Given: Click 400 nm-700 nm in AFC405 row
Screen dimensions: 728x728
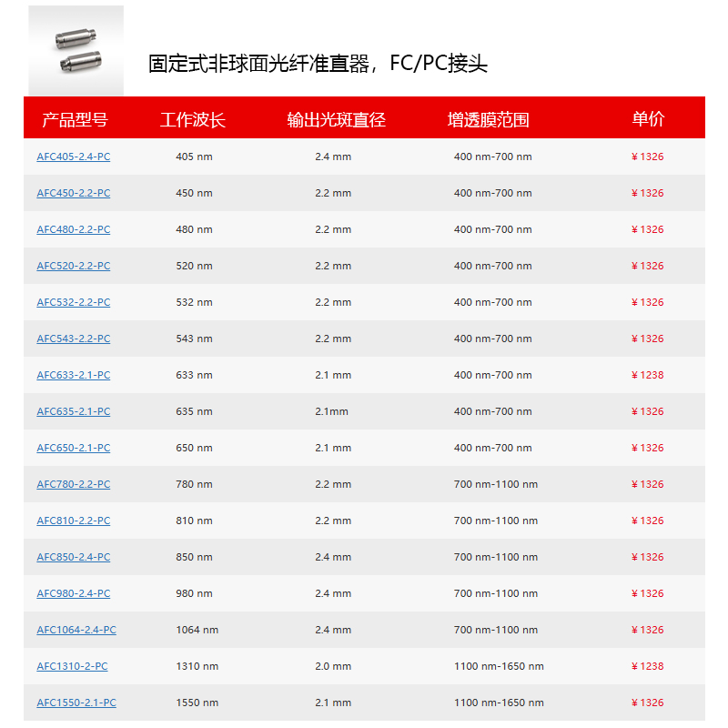Looking at the screenshot, I should pos(492,157).
